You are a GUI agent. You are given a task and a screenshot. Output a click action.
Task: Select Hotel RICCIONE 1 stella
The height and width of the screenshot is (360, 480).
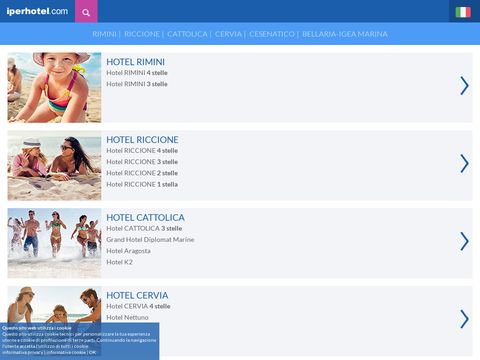point(142,184)
